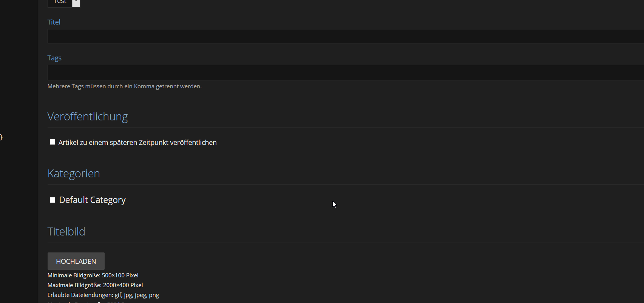Click the 'Artikel zu einem späteren Zeitpunkt veröffentlichen' label

(137, 143)
